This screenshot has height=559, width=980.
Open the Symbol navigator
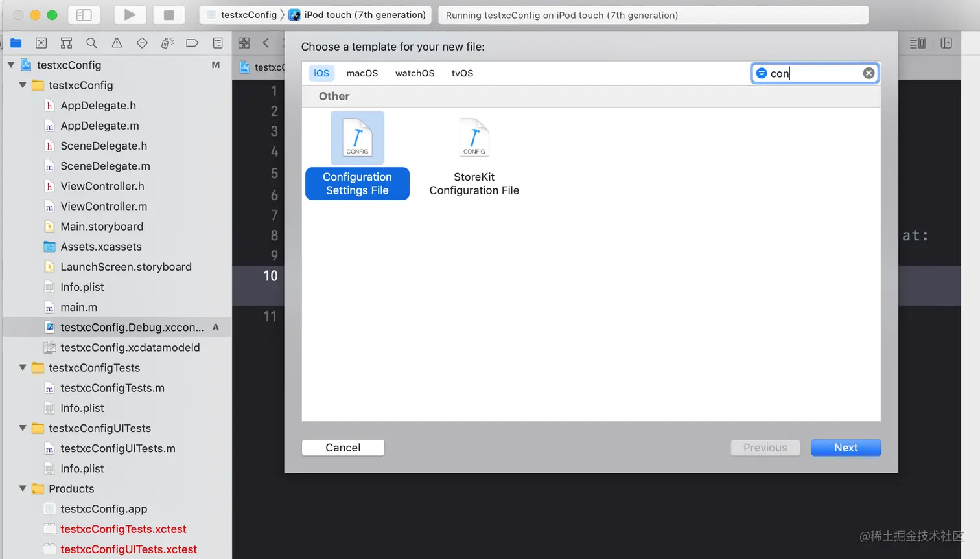point(66,43)
